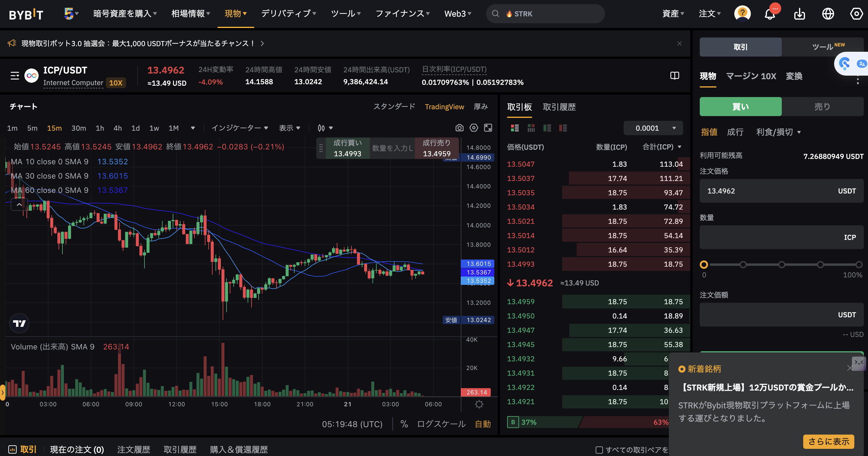The height and width of the screenshot is (456, 868).
Task: Open chart settings gear icon
Action: coord(474,128)
